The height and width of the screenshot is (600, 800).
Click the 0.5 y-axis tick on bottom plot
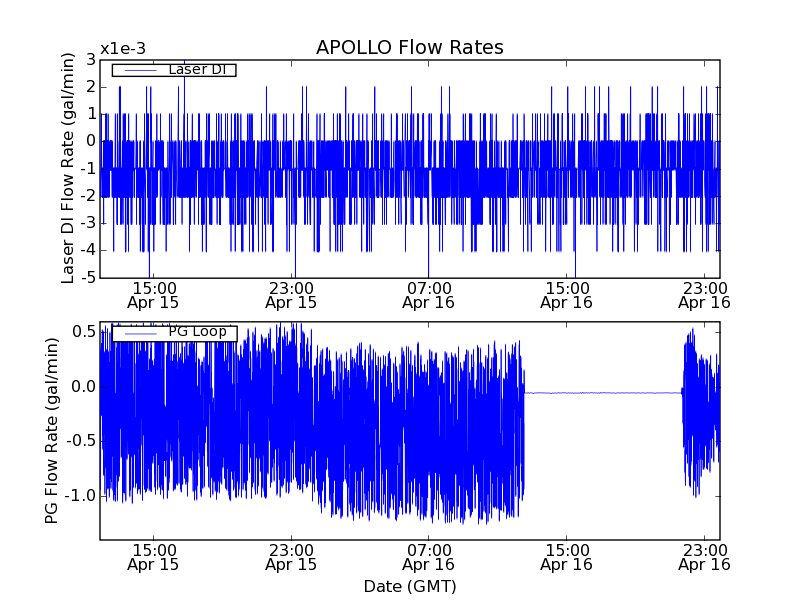click(84, 333)
